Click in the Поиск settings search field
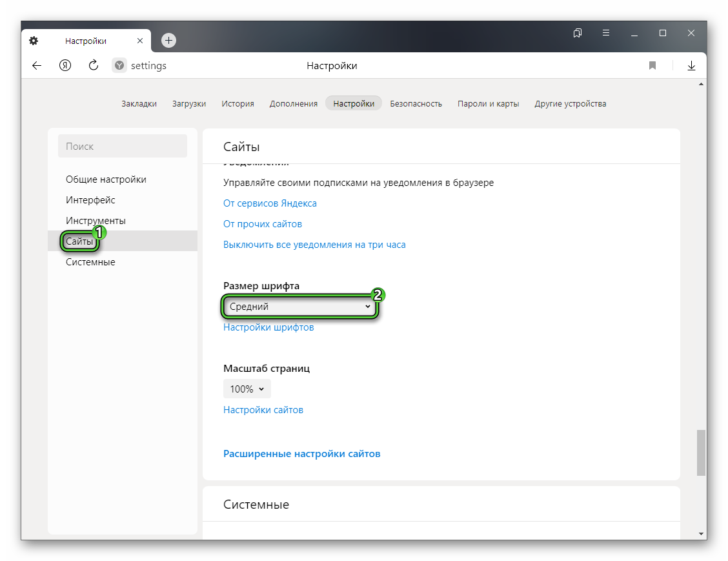This screenshot has height=561, width=728. (123, 147)
